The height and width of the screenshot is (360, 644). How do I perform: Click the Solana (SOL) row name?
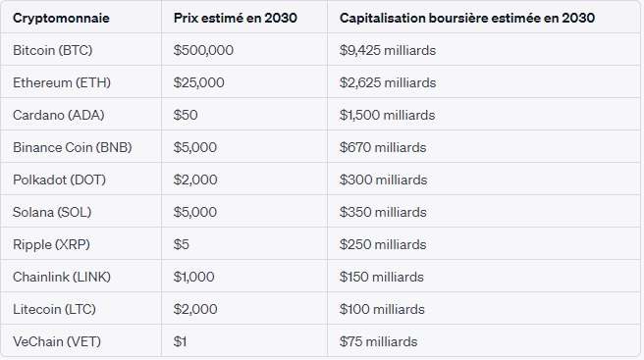point(52,212)
